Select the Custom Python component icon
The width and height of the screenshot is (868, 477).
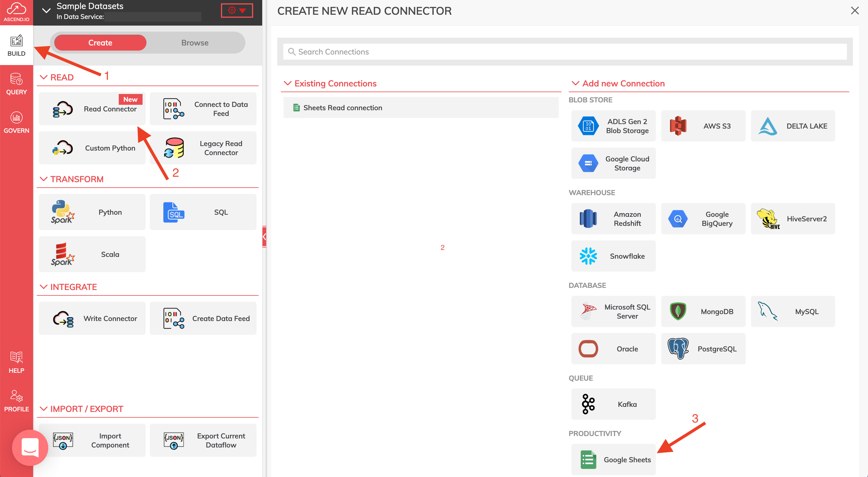click(63, 148)
